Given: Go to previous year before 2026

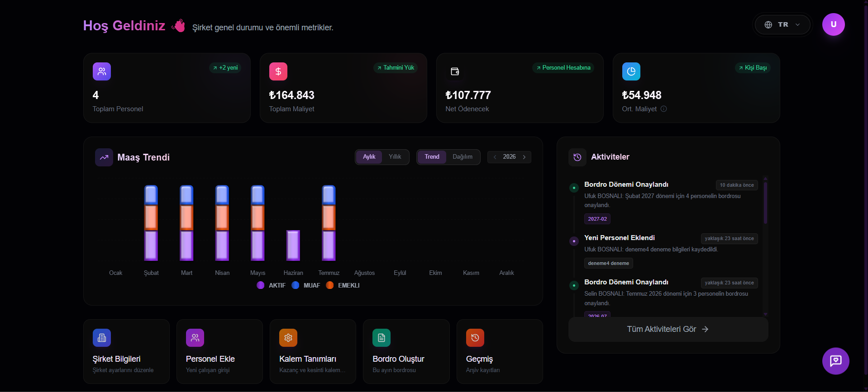Looking at the screenshot, I should pyautogui.click(x=495, y=157).
